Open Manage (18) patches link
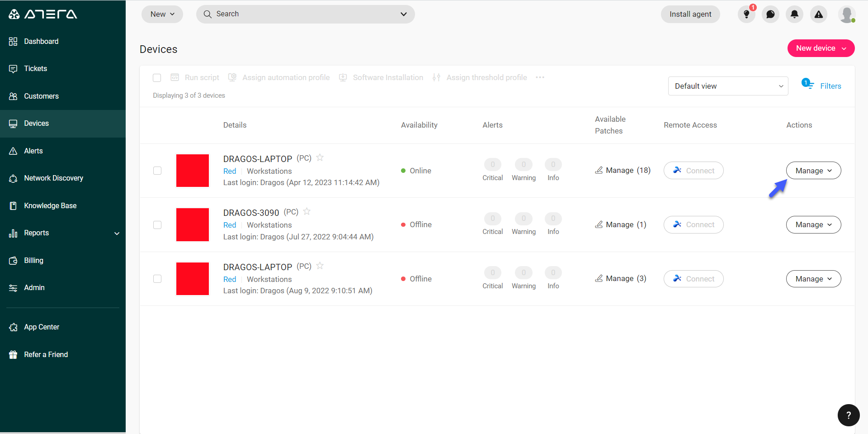 (623, 171)
